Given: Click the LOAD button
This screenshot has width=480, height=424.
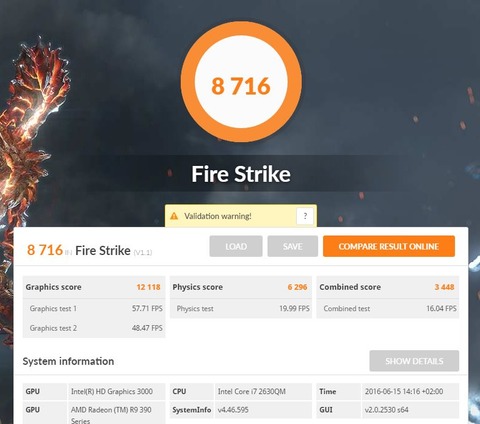Looking at the screenshot, I should 236,246.
